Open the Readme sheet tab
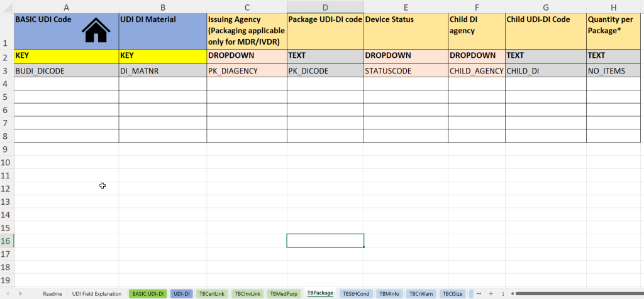This screenshot has width=644, height=299. click(x=53, y=294)
